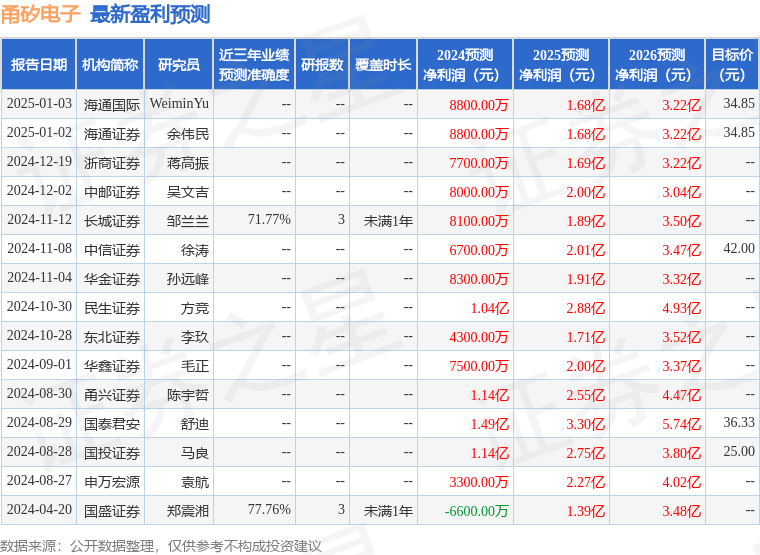Click the 申万宏源 institution cell

click(x=112, y=482)
